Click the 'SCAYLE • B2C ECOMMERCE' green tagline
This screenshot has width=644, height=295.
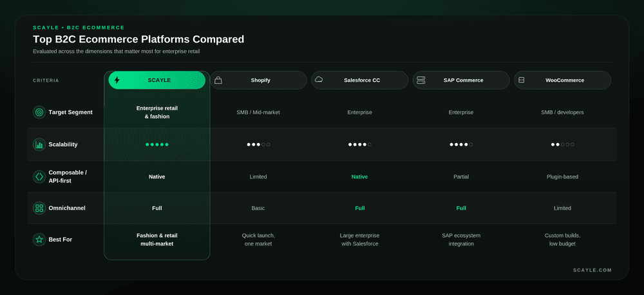[79, 28]
